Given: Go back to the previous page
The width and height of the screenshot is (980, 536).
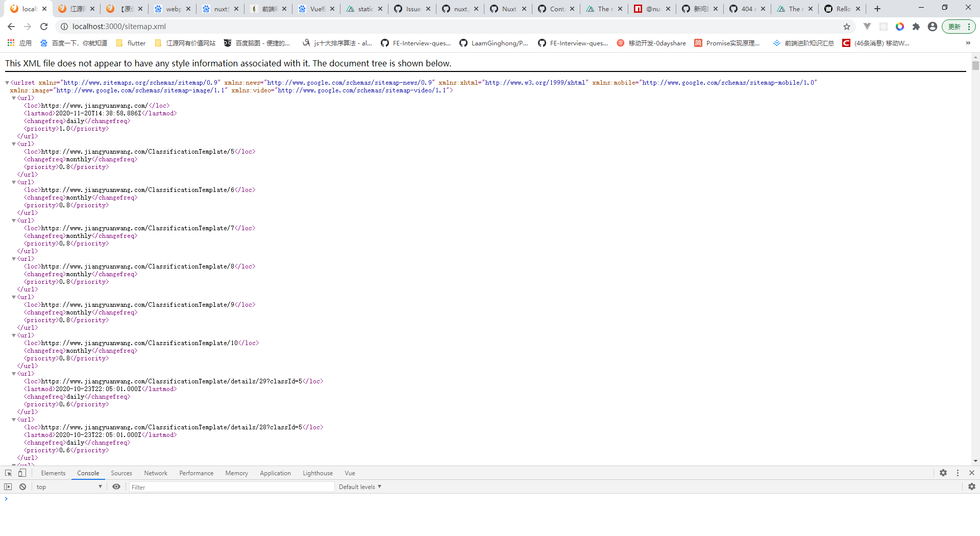Looking at the screenshot, I should pyautogui.click(x=11, y=27).
